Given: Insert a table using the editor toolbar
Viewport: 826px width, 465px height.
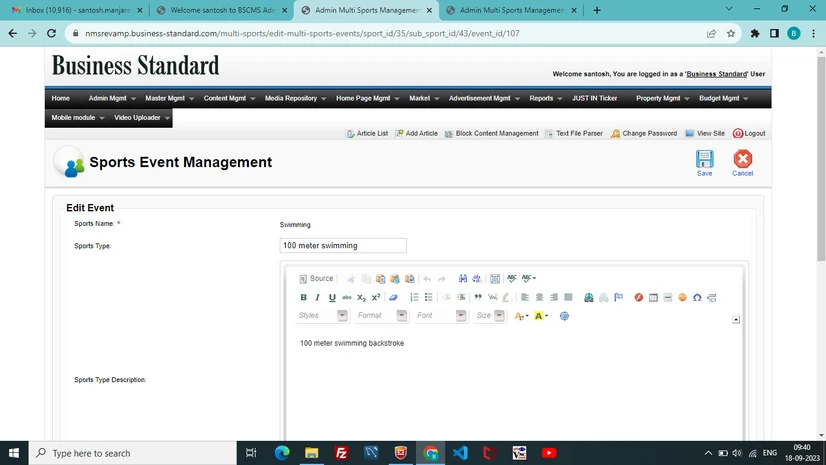Looking at the screenshot, I should point(653,297).
